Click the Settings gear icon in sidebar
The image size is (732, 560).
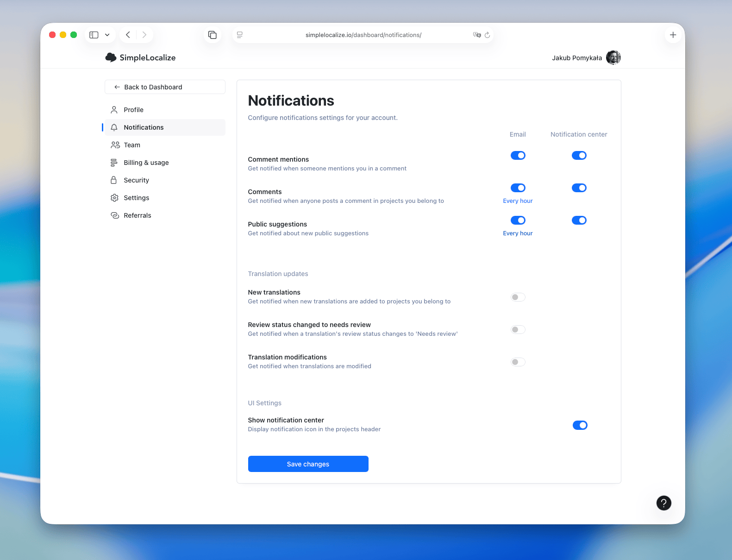[114, 198]
